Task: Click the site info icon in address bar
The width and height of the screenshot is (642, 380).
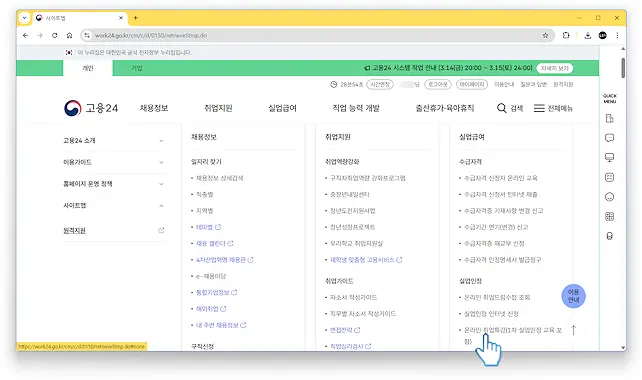Action: click(x=87, y=36)
